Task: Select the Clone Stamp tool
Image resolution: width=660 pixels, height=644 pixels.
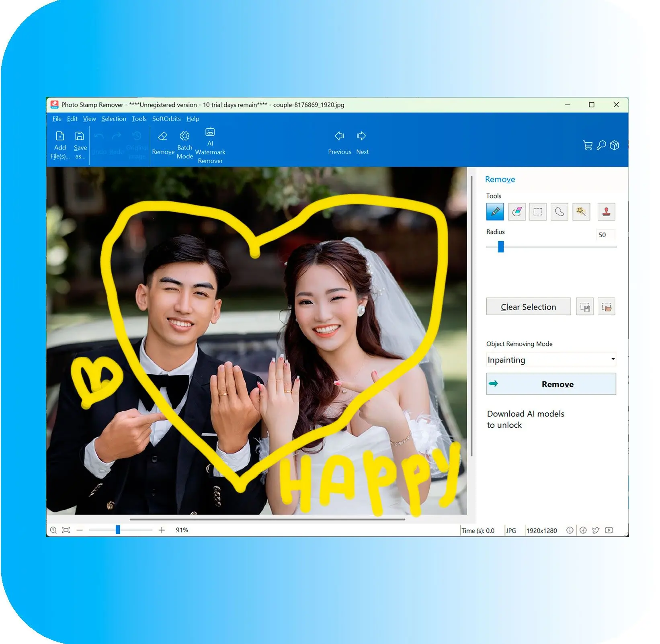Action: [606, 211]
